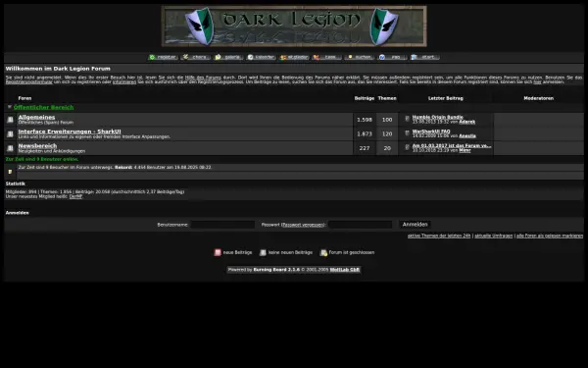Image resolution: width=588 pixels, height=368 pixels.
Task: Click the Passwort vergessen link
Action: point(303,225)
